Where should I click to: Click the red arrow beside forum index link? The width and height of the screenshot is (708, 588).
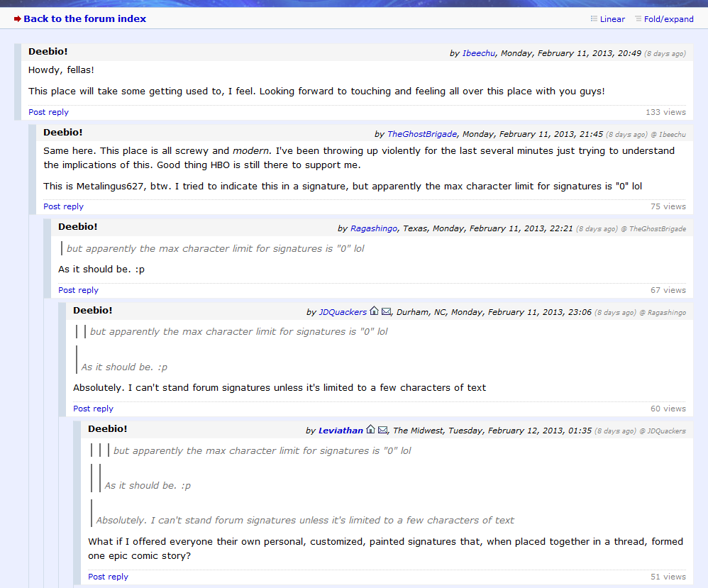click(18, 19)
